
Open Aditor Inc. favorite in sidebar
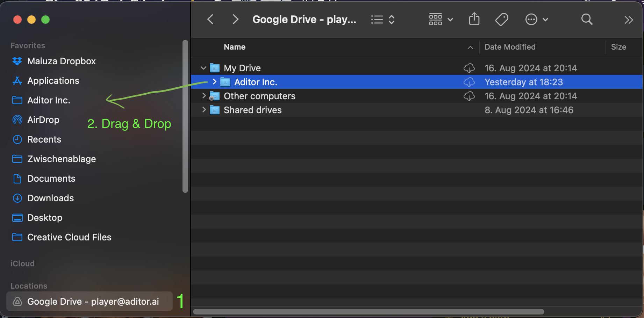click(x=49, y=100)
